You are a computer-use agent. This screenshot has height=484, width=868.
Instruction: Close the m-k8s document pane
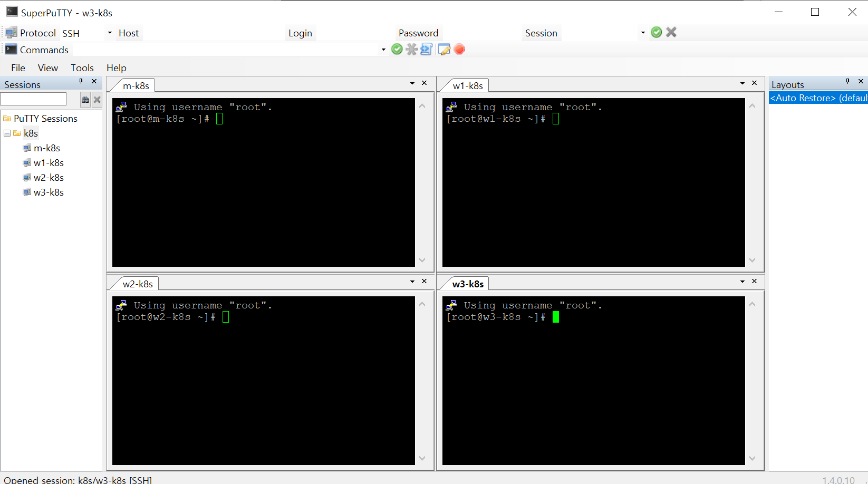pos(425,83)
